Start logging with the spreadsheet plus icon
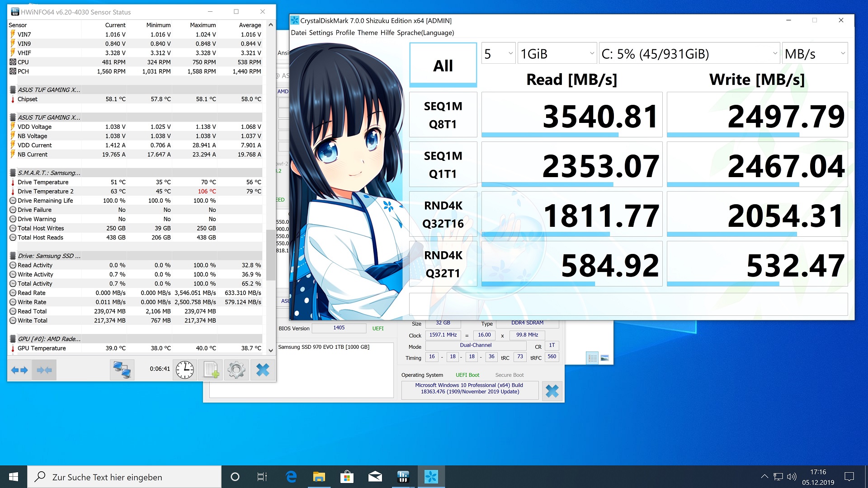The image size is (868, 488). click(x=211, y=370)
